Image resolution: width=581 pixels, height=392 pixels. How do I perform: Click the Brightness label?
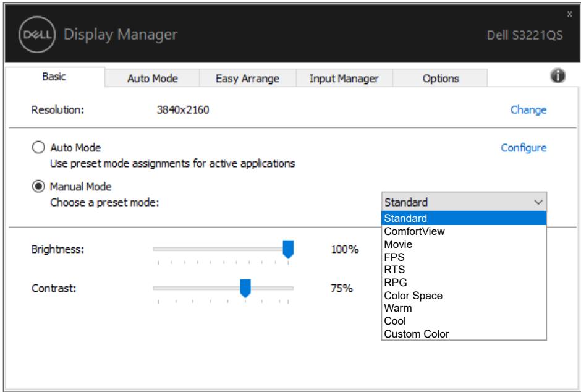click(58, 249)
